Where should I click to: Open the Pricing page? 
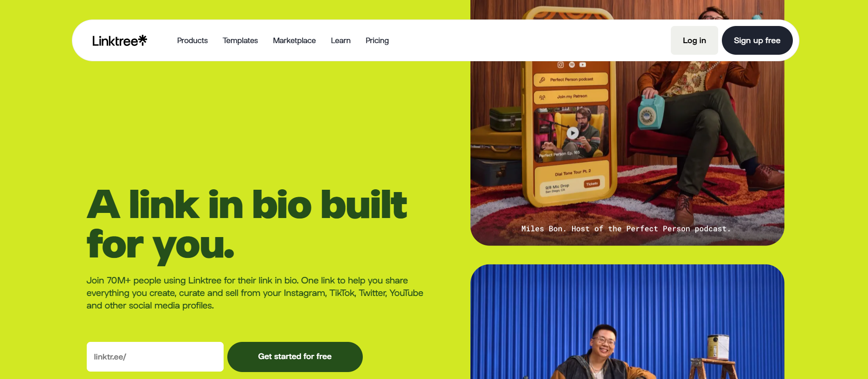point(377,40)
